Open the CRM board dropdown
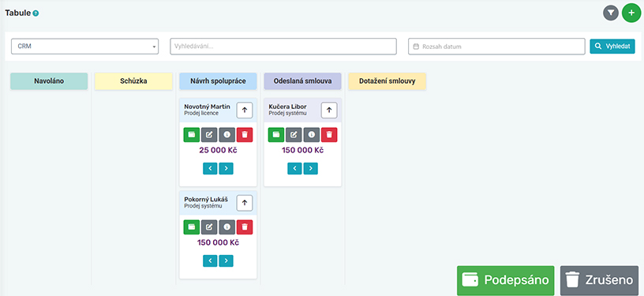 pos(84,47)
